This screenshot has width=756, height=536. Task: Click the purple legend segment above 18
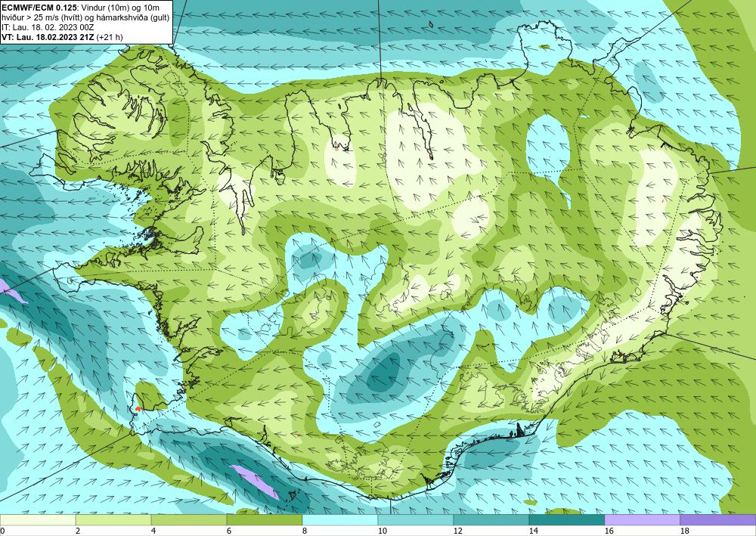pos(718,520)
